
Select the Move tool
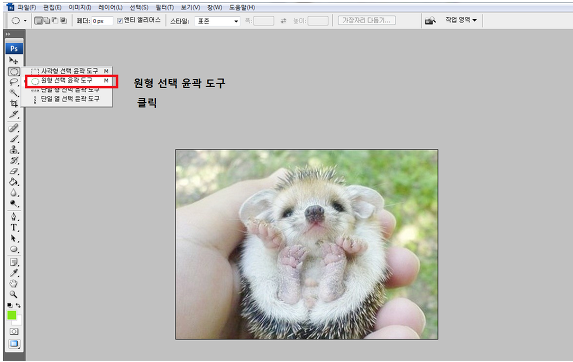pos(14,60)
